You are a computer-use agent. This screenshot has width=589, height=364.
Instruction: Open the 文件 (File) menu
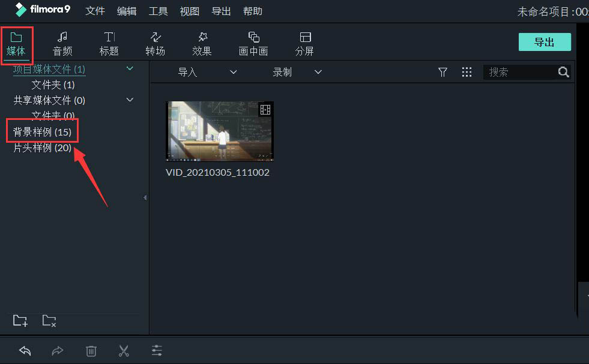click(95, 11)
